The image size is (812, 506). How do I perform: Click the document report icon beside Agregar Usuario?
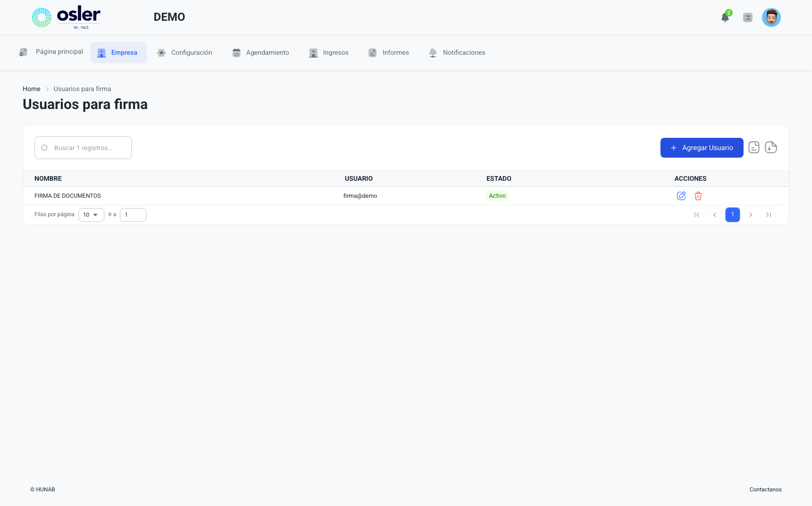tap(754, 148)
